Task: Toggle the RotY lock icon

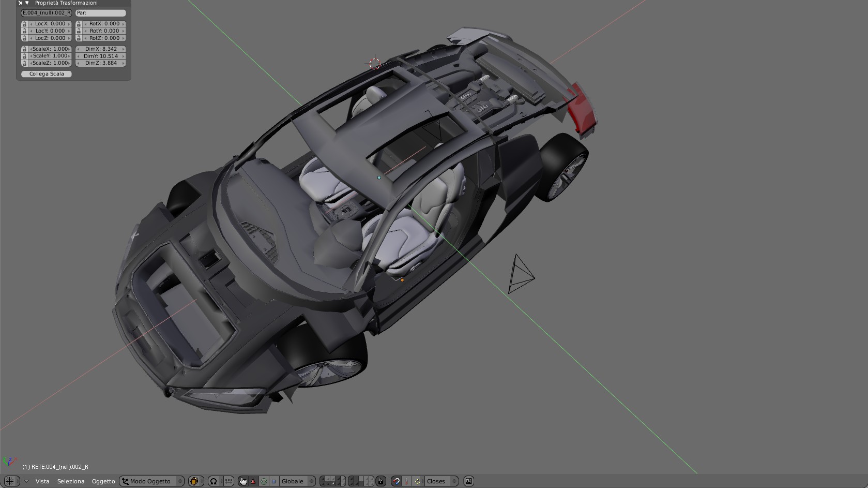Action: click(x=79, y=31)
